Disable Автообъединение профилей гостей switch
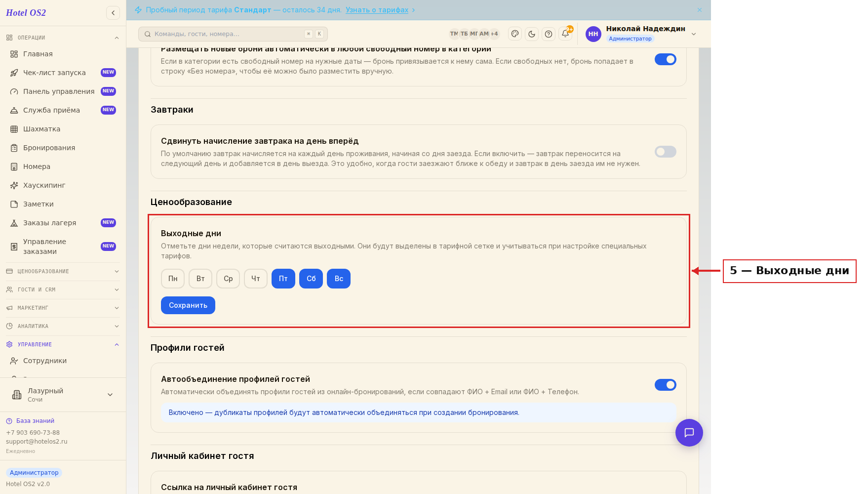Viewport: 868px width, 494px height. tap(665, 385)
